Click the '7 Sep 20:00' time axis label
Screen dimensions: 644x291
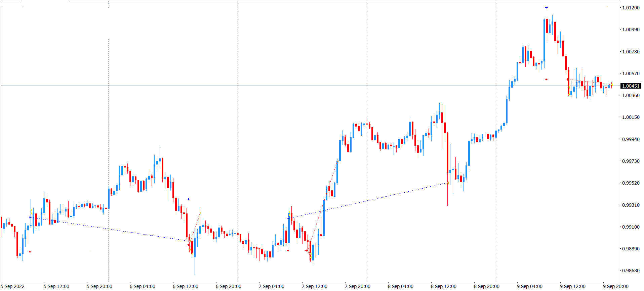[x=358, y=286]
